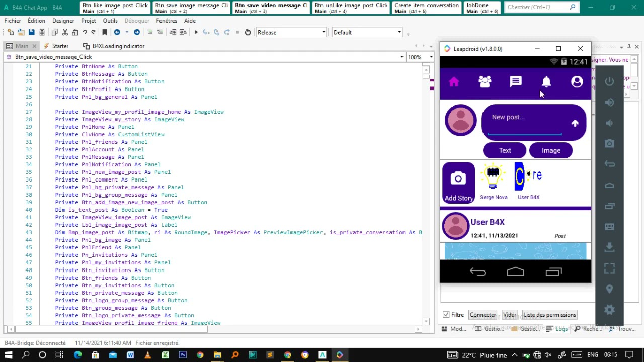This screenshot has height=362, width=644.
Task: Open Leapdroid settings gear in the sidebar
Action: click(x=609, y=310)
